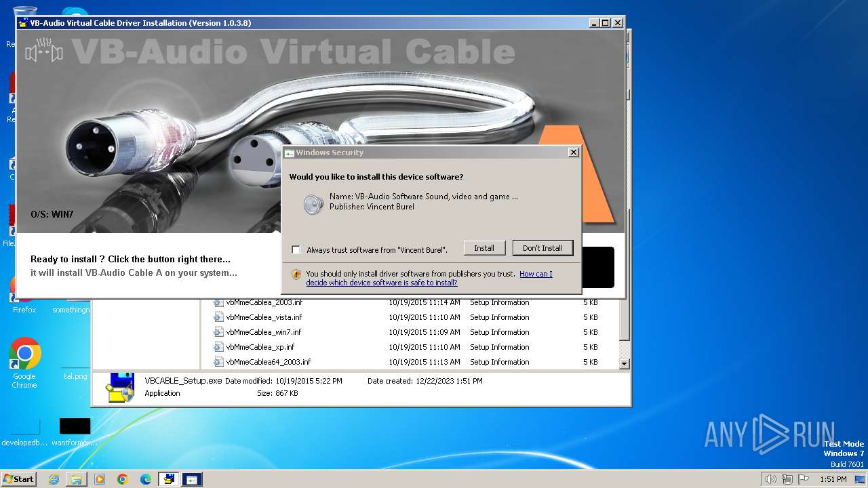This screenshot has height=488, width=868.
Task: Click the vbMmeCablea_vista.inf file name
Action: point(264,317)
